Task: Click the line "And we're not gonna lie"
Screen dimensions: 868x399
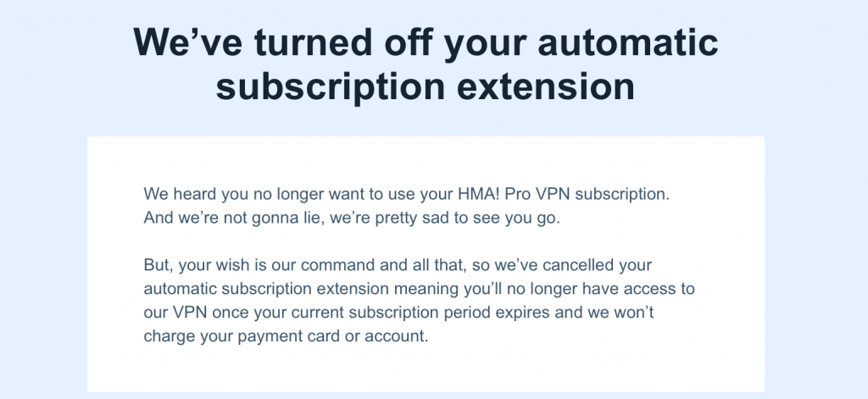Action: [x=352, y=218]
